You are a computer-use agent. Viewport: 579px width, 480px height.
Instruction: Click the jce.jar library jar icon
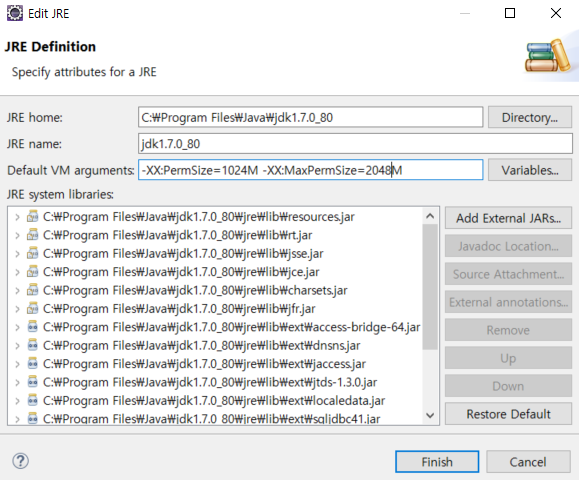pos(32,272)
